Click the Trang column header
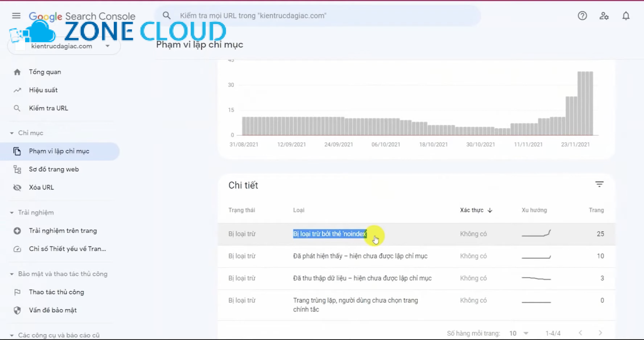Image resolution: width=644 pixels, height=340 pixels. (x=596, y=210)
